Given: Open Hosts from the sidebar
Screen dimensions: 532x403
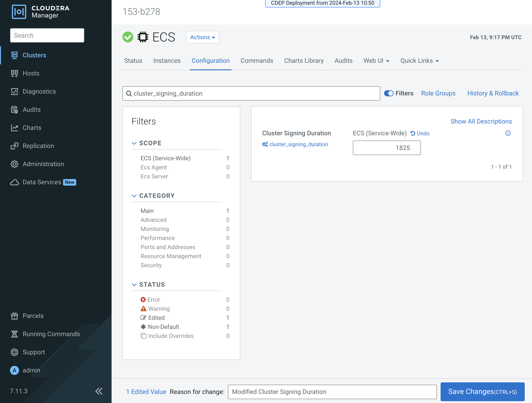Looking at the screenshot, I should pyautogui.click(x=31, y=73).
